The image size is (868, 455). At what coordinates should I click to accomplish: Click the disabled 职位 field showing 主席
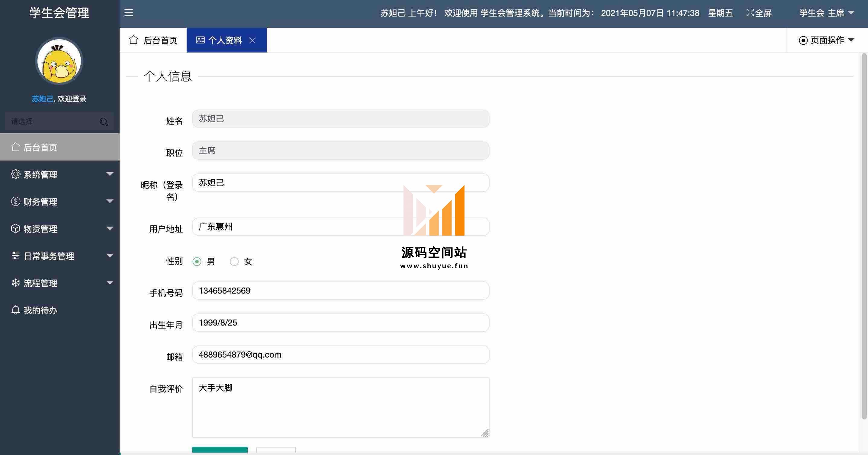(341, 151)
